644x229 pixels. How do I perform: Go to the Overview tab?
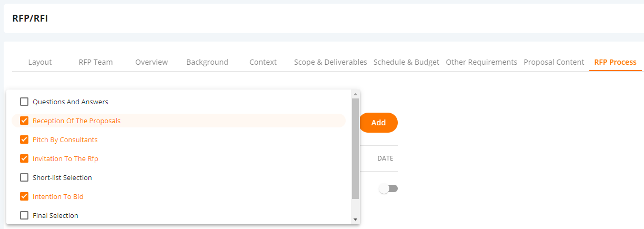pyautogui.click(x=152, y=62)
